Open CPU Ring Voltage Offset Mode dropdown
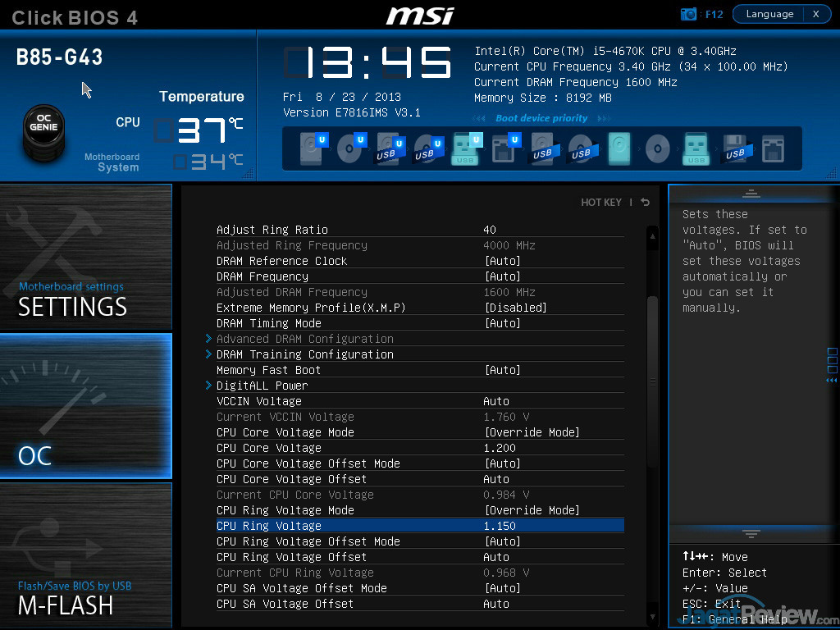This screenshot has width=840, height=630. (503, 541)
